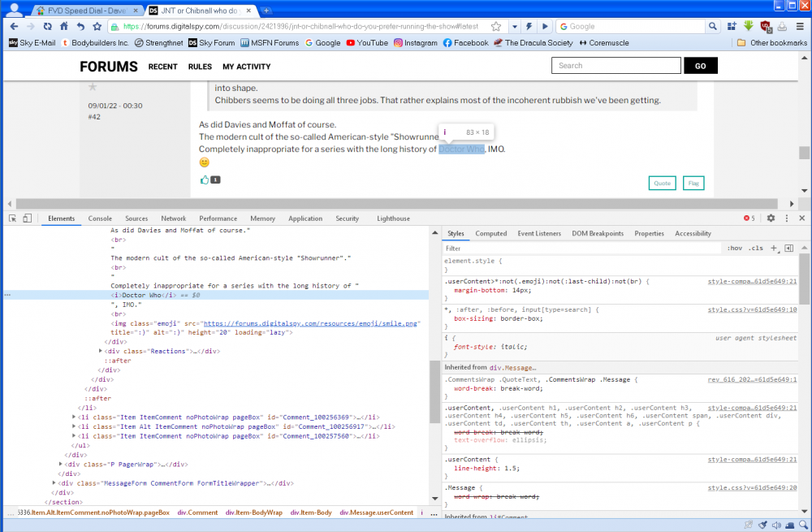The height and width of the screenshot is (532, 812).
Task: Click the browser reload button
Action: tap(47, 26)
